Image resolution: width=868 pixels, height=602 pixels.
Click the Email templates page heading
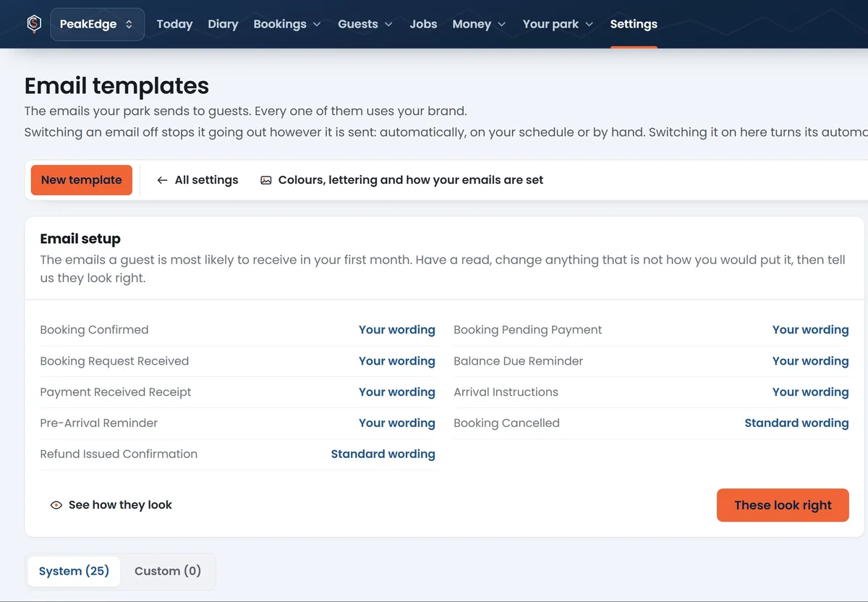tap(116, 86)
